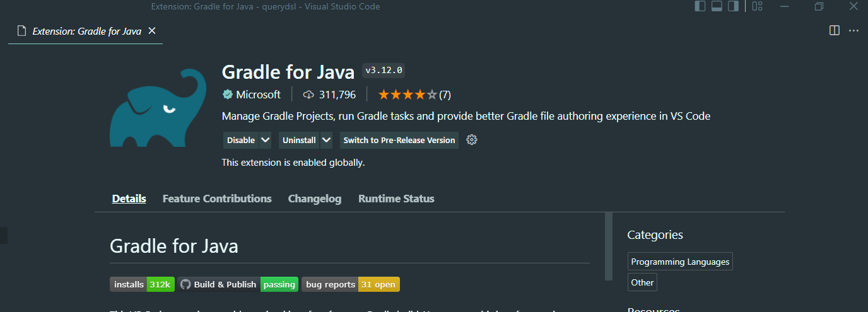This screenshot has width=868, height=312.
Task: Open the Feature Contributions tab
Action: click(217, 199)
